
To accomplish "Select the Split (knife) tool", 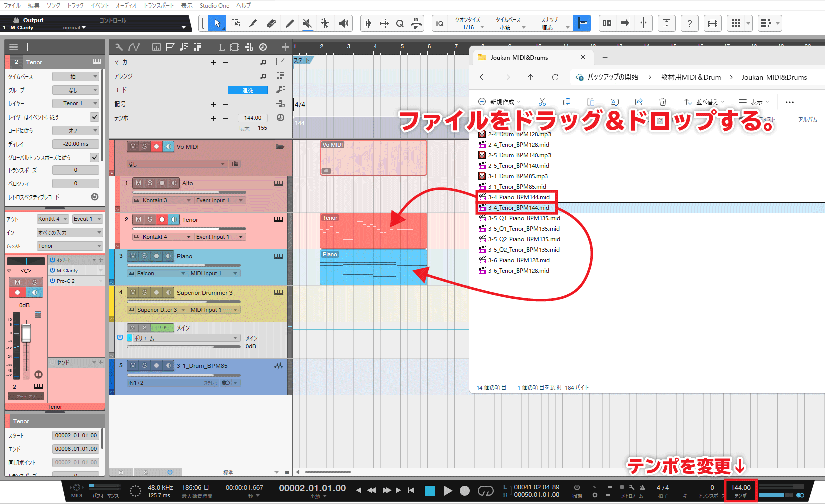I will [253, 23].
